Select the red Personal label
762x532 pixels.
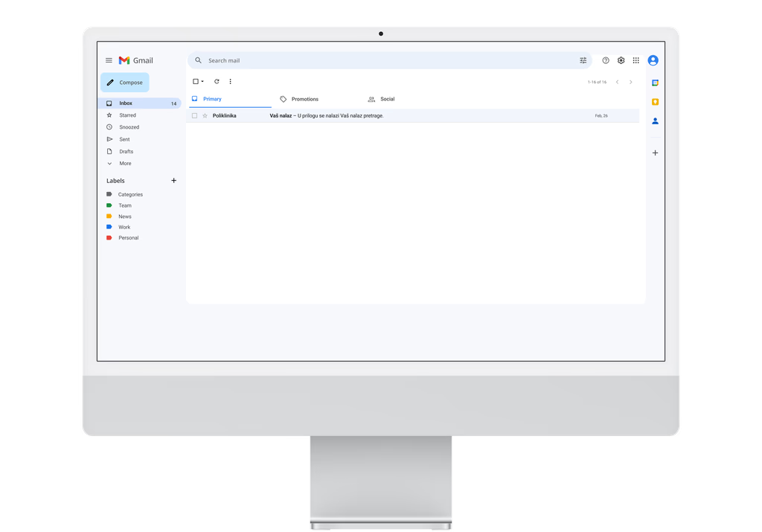point(128,238)
